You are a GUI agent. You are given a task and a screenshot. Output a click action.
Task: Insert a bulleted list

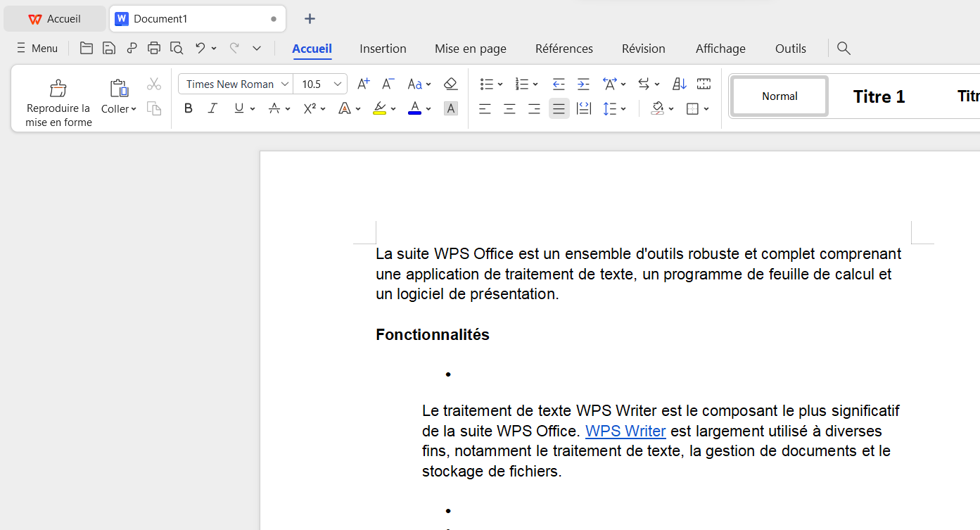click(487, 84)
